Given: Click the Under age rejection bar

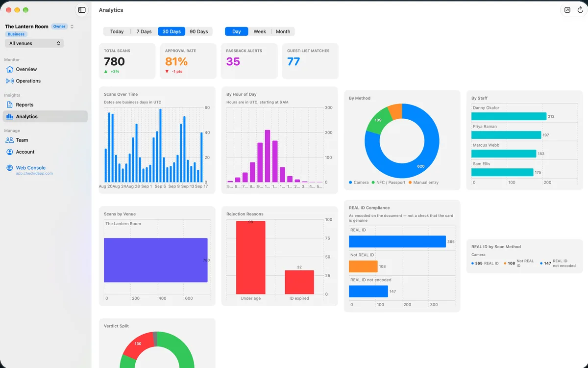Looking at the screenshot, I should pos(250,258).
